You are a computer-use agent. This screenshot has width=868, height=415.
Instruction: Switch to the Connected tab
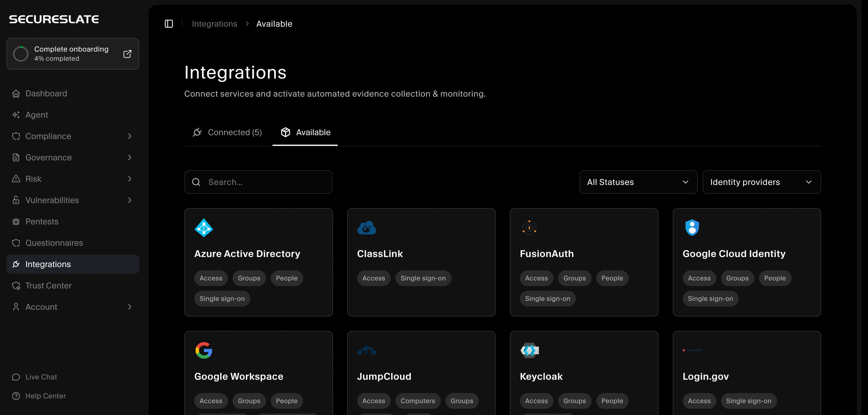[x=228, y=132]
